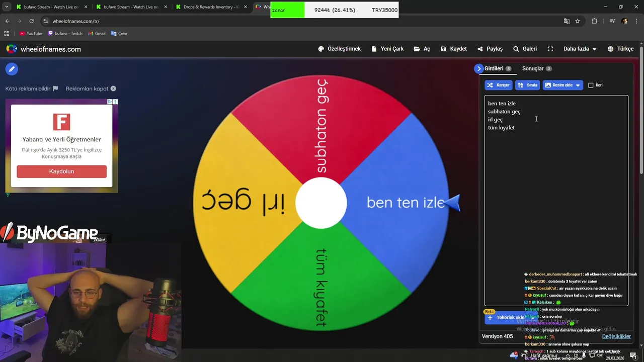Viewport: 644px width, 362px height.
Task: Open the Galeri search
Action: point(525,49)
